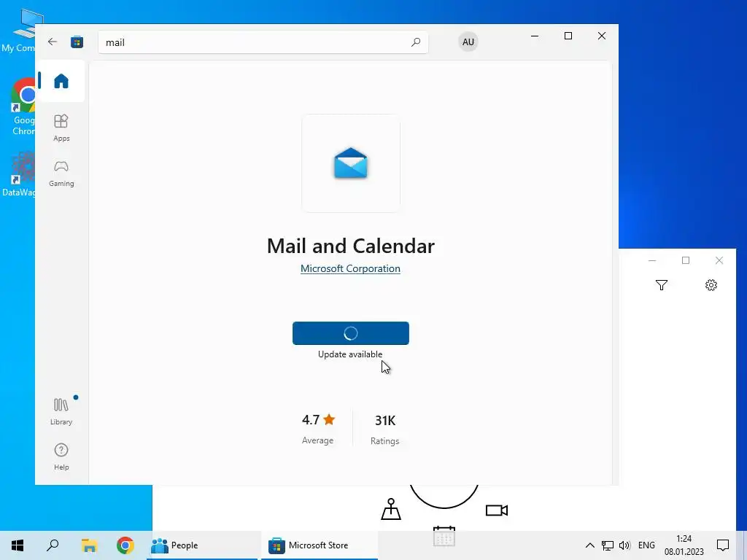
Task: Change ENG input language
Action: coord(646,545)
